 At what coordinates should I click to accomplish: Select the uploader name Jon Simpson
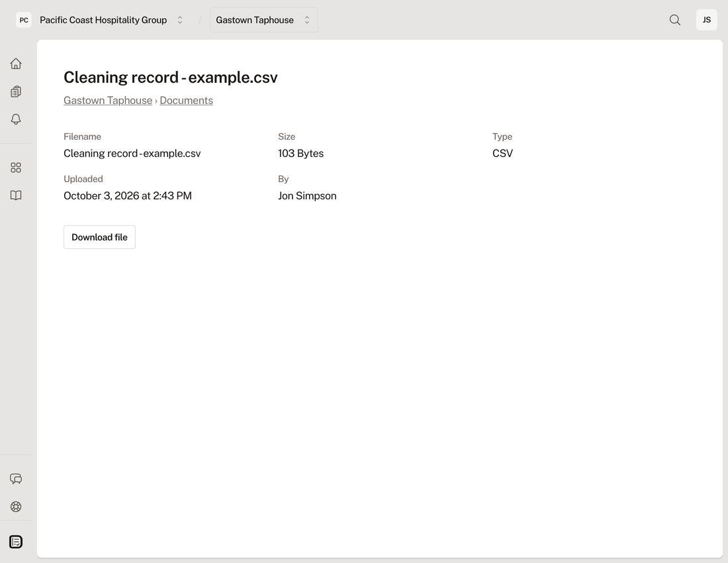307,196
